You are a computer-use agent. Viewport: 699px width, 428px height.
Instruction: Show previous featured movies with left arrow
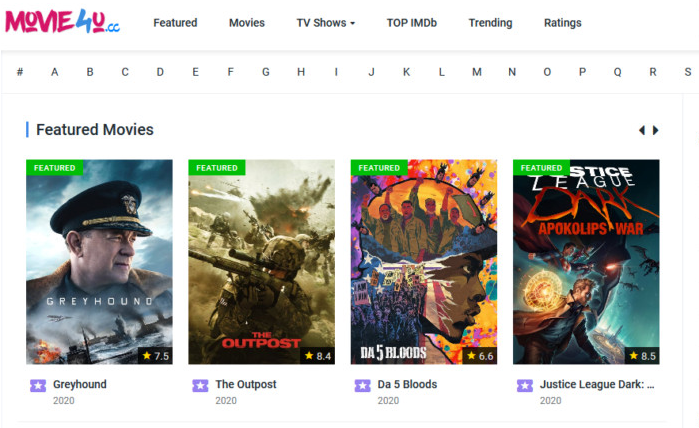pyautogui.click(x=642, y=130)
